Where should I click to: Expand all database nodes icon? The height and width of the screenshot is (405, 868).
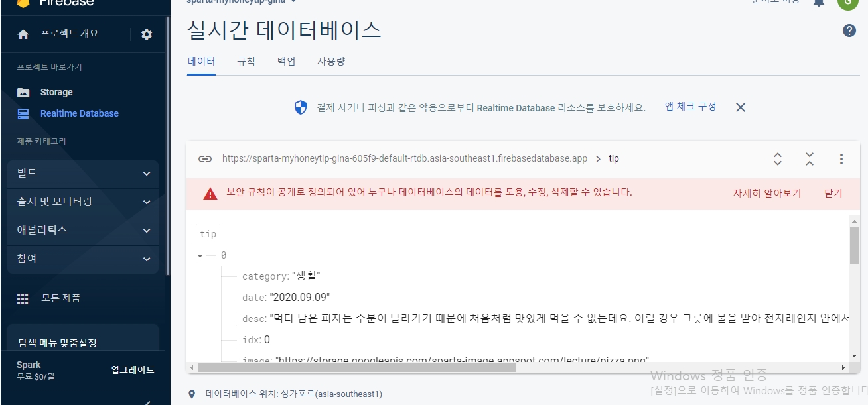778,159
